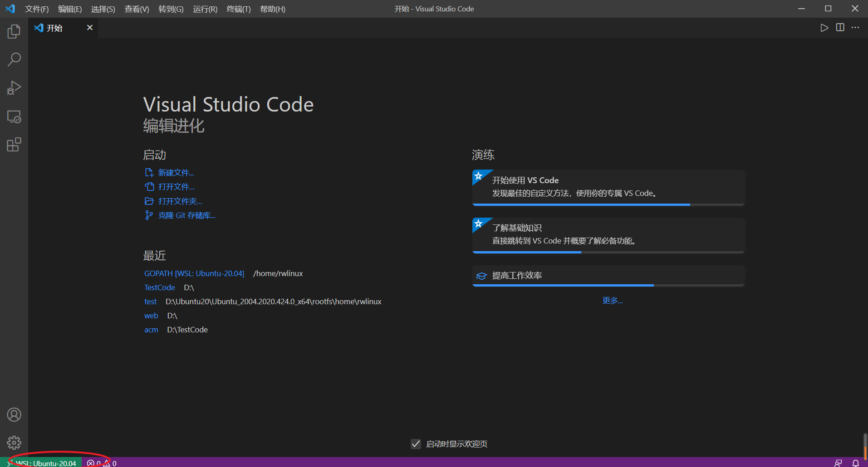Open the Search view in activity bar
This screenshot has height=467, width=868.
pos(14,59)
